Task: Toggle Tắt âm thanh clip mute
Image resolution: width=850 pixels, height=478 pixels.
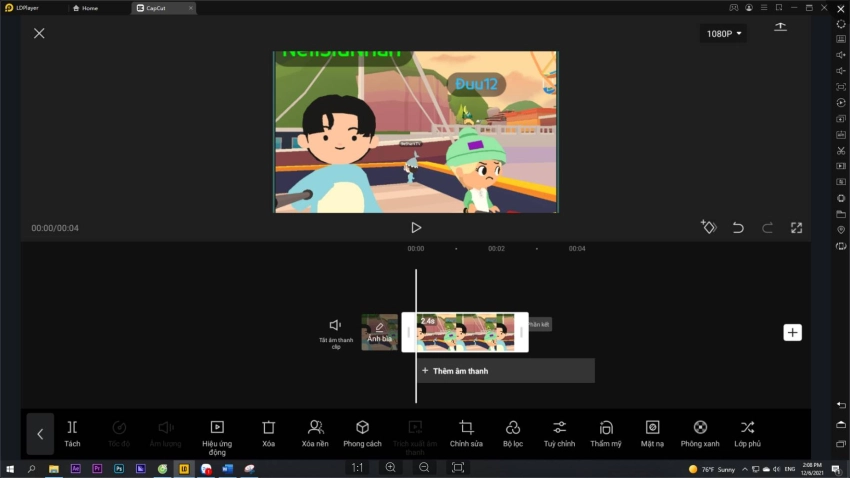Action: [336, 331]
